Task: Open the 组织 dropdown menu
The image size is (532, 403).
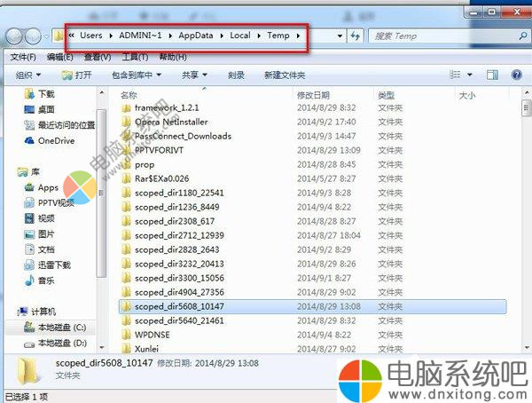Action: click(29, 75)
